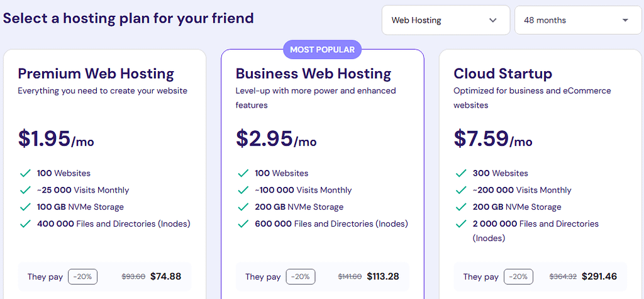Click the checkmark beside 100 GB NVMe Storage
The height and width of the screenshot is (299, 644).
pyautogui.click(x=25, y=207)
